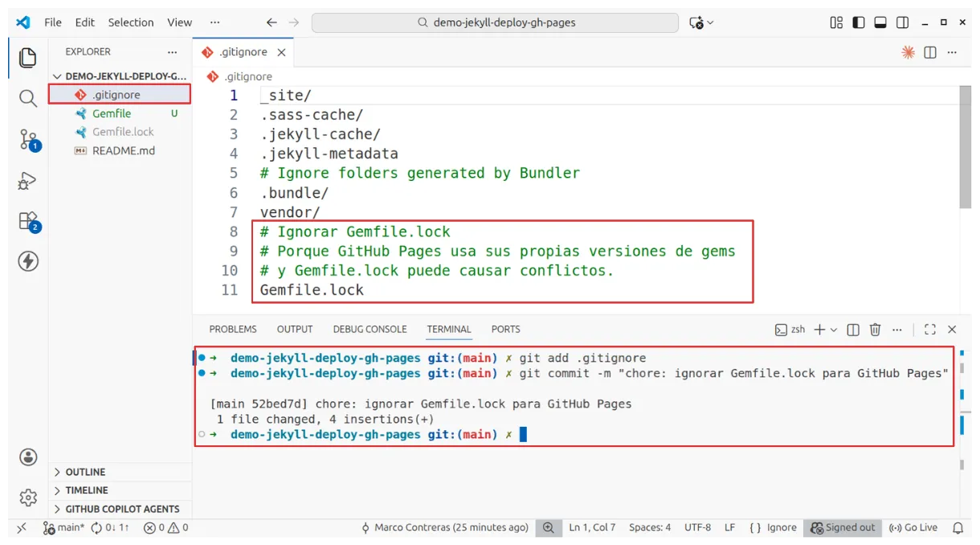Open Source Control view with badge
The image size is (980, 545).
[x=28, y=139]
